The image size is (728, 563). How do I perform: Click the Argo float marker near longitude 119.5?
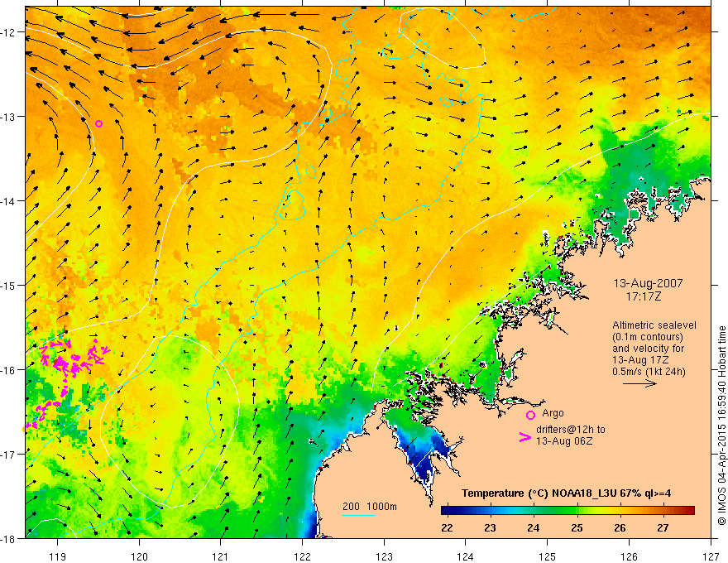click(99, 123)
